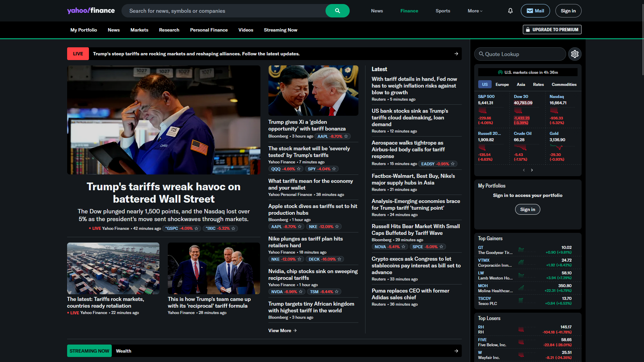The width and height of the screenshot is (644, 362).
Task: Open Trump's tariffs wreak havoc headline
Action: coord(163,193)
